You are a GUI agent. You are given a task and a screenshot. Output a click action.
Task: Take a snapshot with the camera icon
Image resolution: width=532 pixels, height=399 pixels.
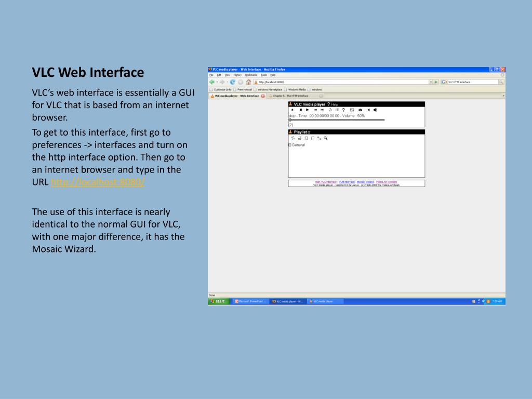point(361,110)
